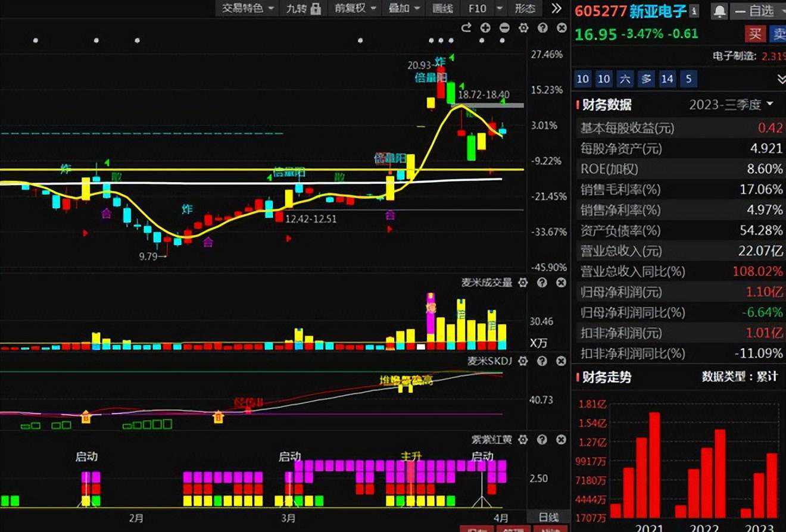786x532 pixels.
Task: Open main chart settings gear
Action: coord(523,28)
